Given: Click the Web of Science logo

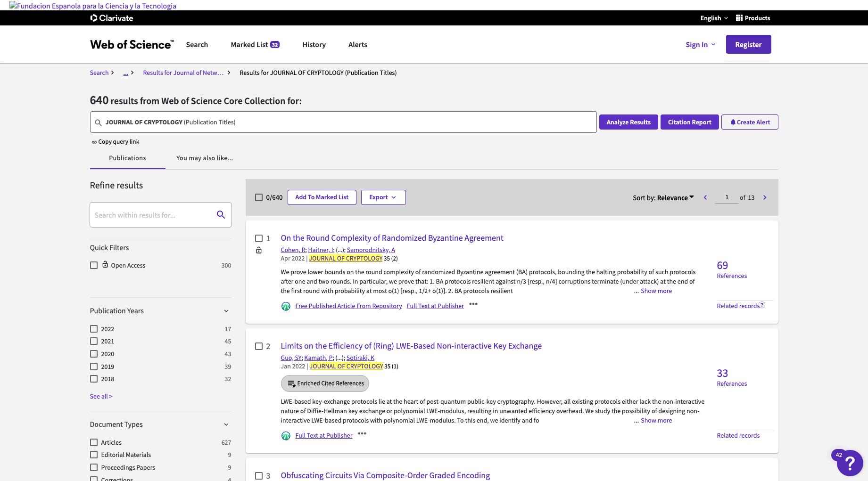Looking at the screenshot, I should (x=132, y=44).
